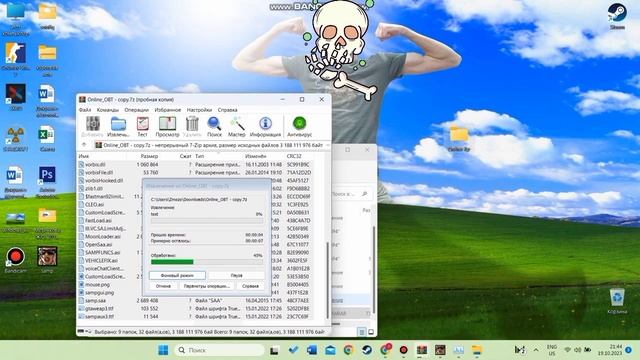Open Steam from the taskbar

pyautogui.click(x=367, y=350)
